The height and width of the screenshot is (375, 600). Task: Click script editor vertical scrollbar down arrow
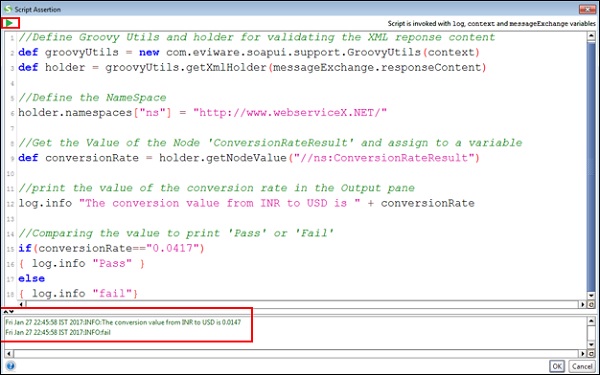pos(591,295)
